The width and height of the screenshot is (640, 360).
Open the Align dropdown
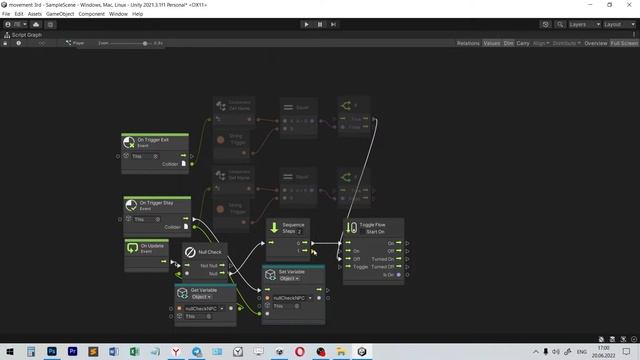(541, 43)
